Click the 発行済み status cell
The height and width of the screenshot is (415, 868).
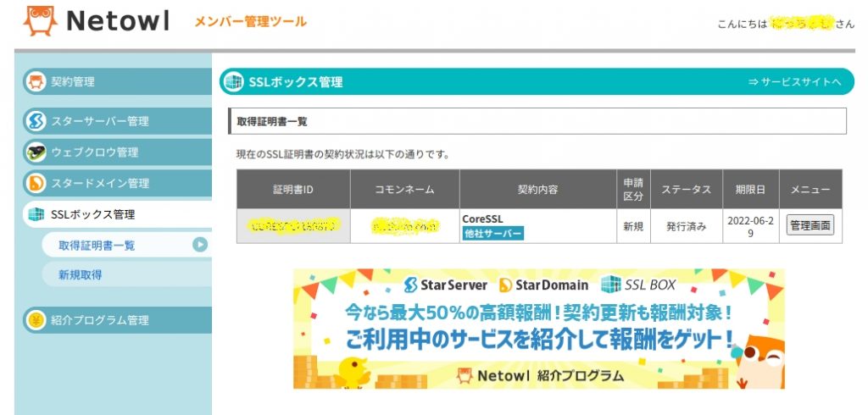[x=687, y=226]
